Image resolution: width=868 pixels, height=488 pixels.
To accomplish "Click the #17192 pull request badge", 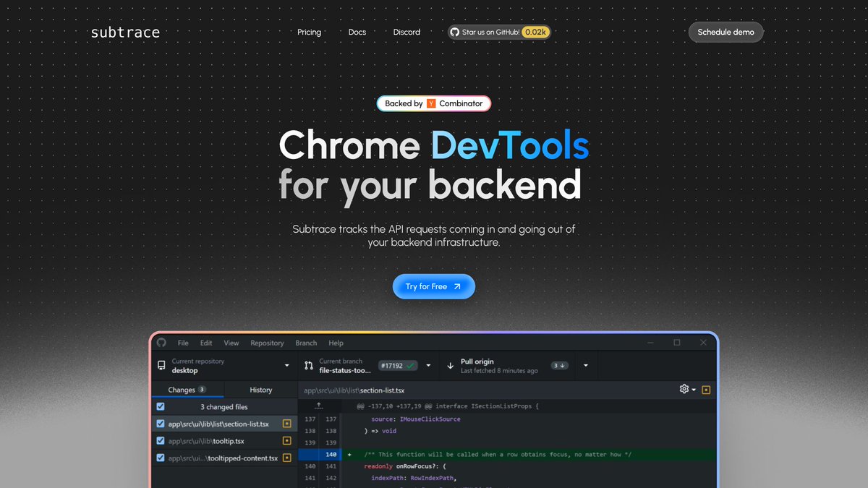I will pos(398,366).
